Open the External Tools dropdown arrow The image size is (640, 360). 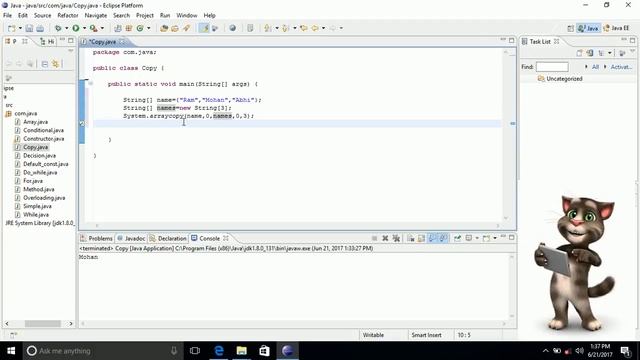[102, 28]
